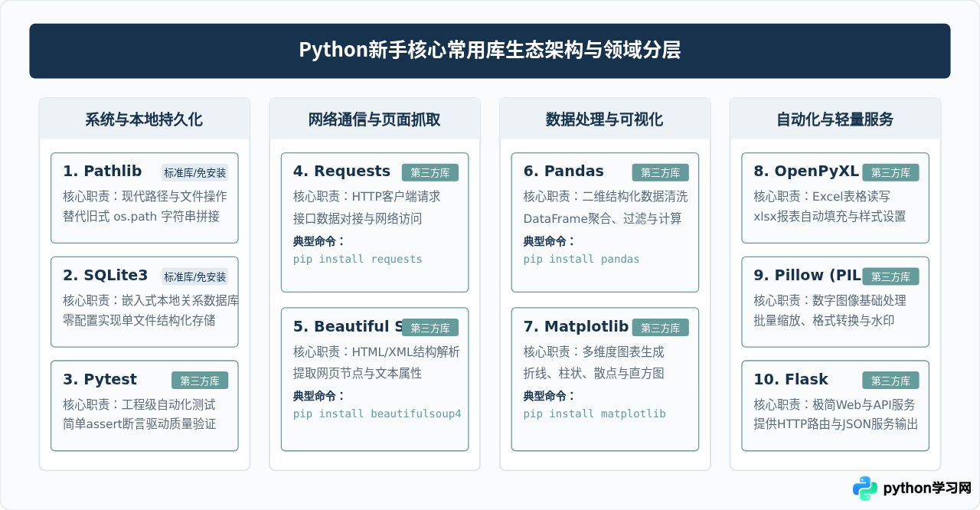980x510 pixels.
Task: Click the 第三方库 badge on Pandas
Action: [661, 172]
